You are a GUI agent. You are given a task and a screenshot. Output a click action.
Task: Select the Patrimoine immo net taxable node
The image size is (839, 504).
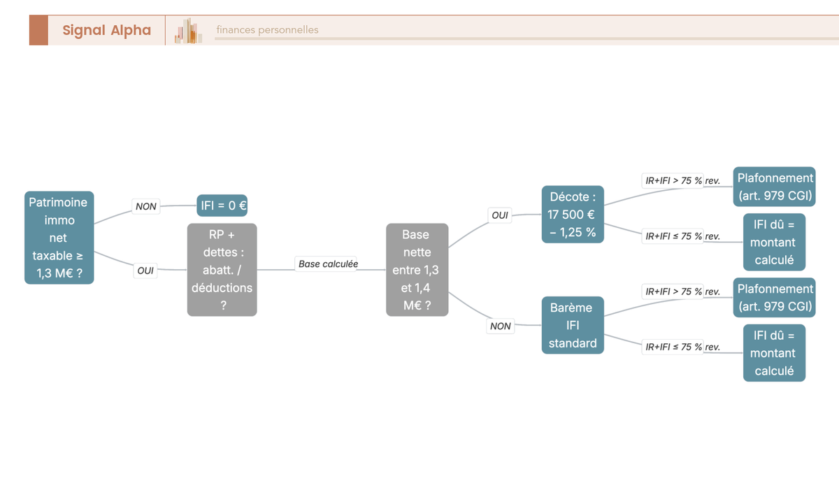59,238
